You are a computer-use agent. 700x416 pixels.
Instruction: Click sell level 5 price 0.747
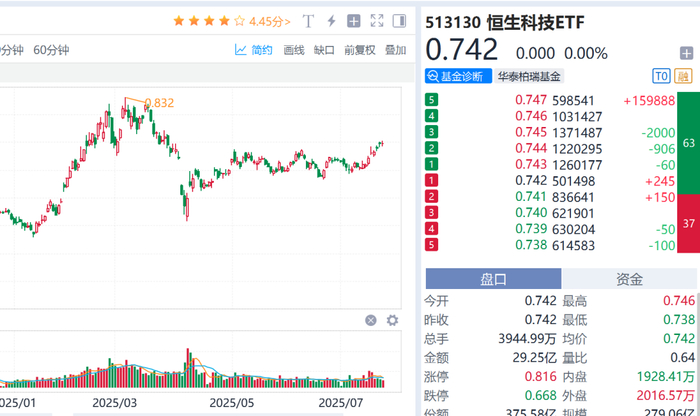(x=531, y=100)
